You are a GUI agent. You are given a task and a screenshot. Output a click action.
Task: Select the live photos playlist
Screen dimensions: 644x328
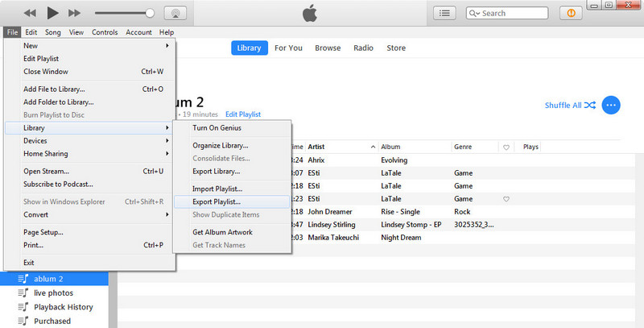tap(54, 293)
